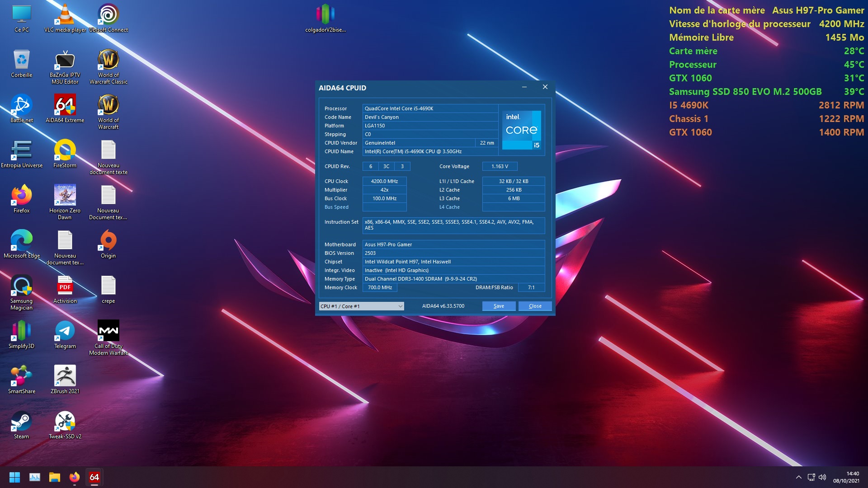Click the L3 Cache 6 MB value
Viewport: 868px width, 488px height.
[514, 198]
